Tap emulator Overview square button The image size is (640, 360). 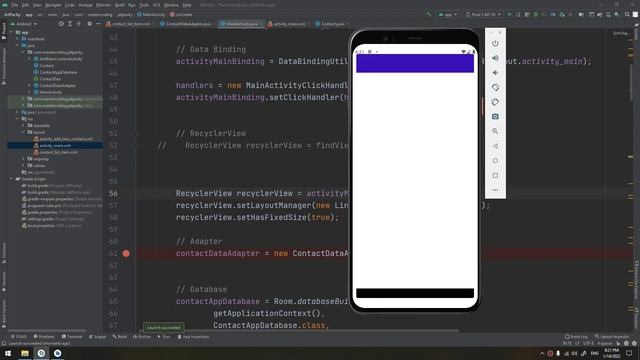(x=495, y=176)
